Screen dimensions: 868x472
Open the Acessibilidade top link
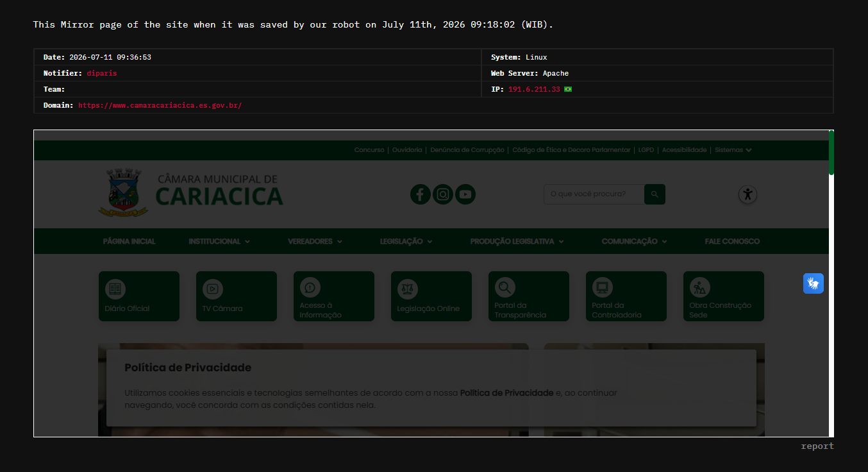[684, 150]
